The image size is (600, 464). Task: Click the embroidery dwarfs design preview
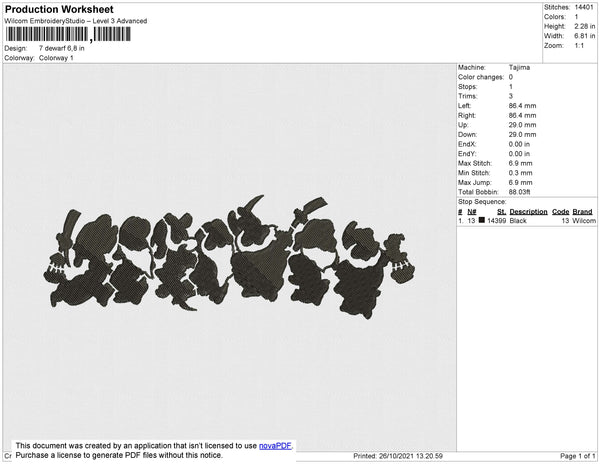pyautogui.click(x=229, y=257)
